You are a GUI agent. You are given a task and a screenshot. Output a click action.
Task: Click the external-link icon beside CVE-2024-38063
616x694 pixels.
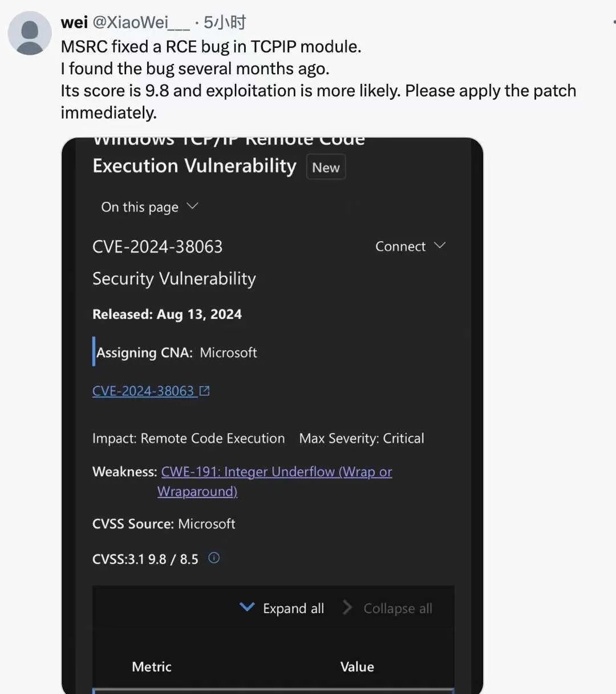click(204, 390)
